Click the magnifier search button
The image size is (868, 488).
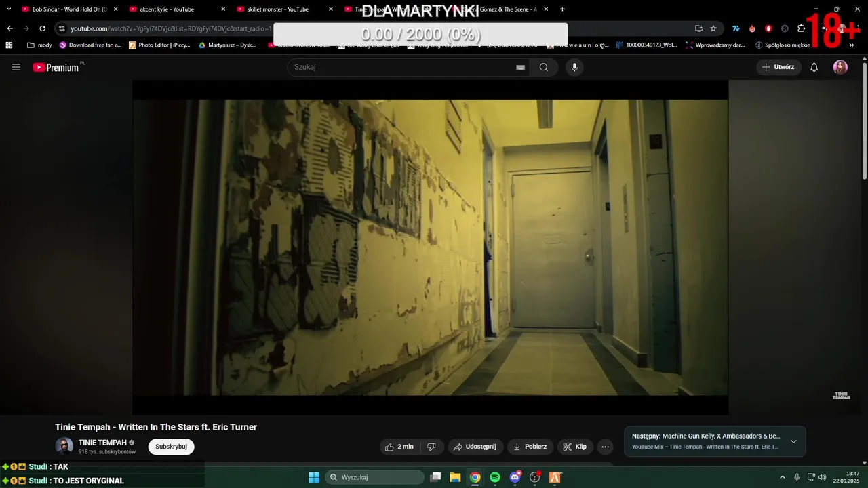point(543,67)
